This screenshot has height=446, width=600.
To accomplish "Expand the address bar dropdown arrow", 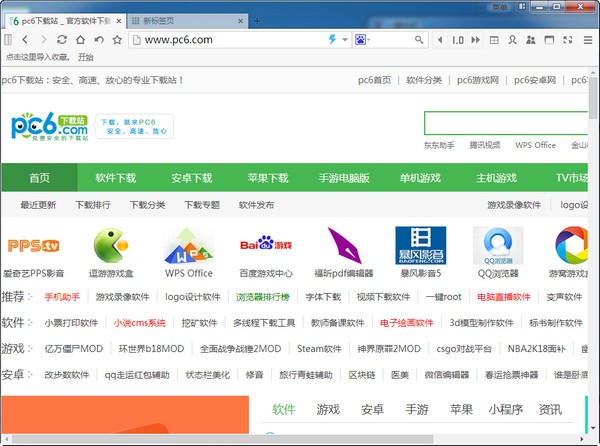I will coord(344,40).
